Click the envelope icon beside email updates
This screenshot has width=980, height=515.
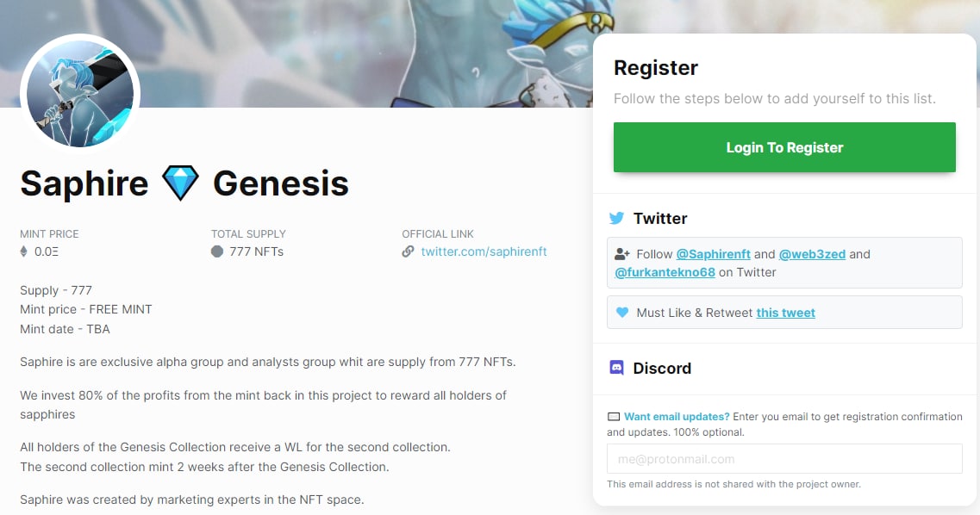613,417
